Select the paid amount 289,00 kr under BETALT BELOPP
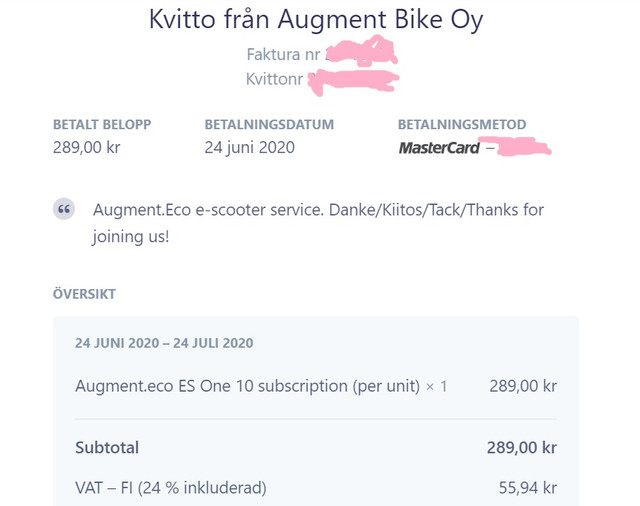640x506 pixels. click(x=87, y=147)
